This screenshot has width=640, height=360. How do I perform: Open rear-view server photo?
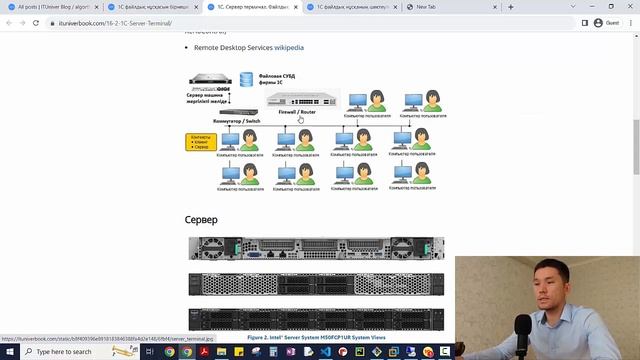(x=316, y=248)
